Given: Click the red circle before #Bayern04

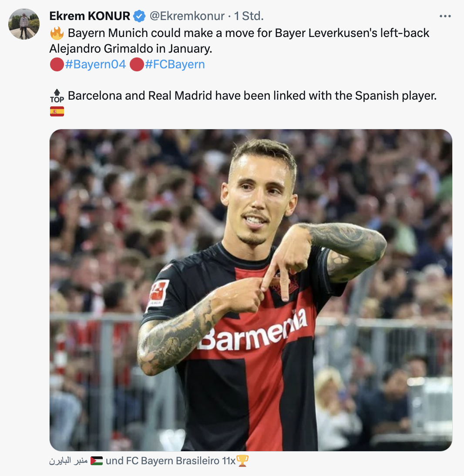Looking at the screenshot, I should (x=57, y=64).
